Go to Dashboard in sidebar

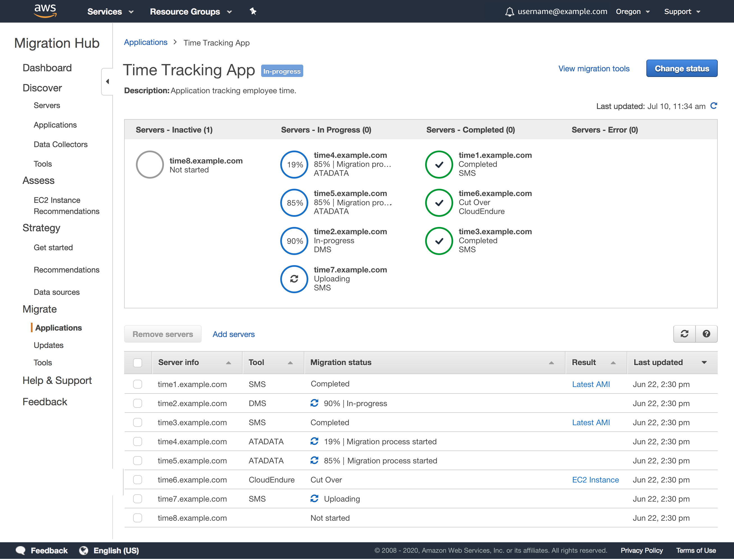[47, 68]
